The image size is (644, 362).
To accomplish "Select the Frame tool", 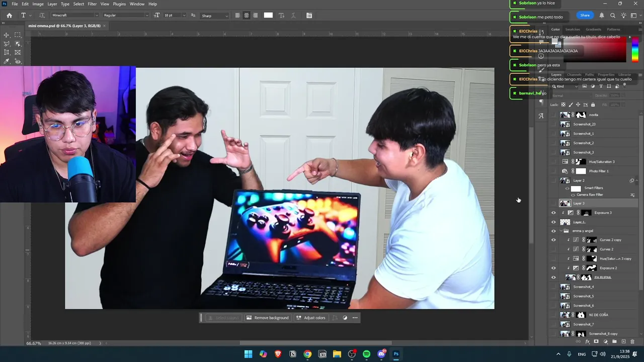I will (18, 52).
